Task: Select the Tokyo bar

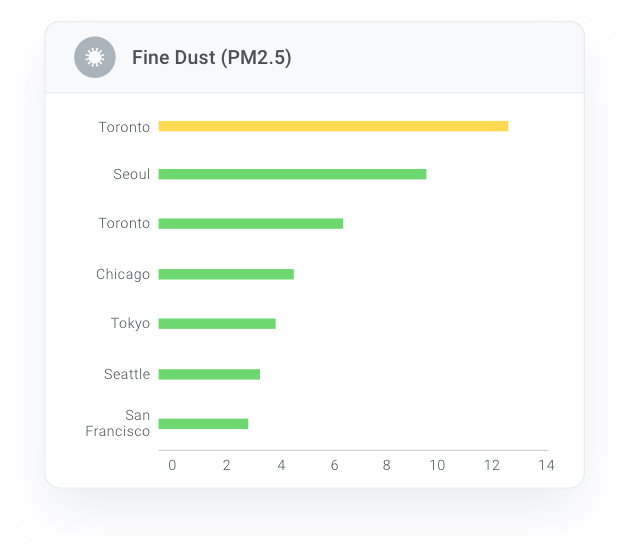Action: pos(217,323)
